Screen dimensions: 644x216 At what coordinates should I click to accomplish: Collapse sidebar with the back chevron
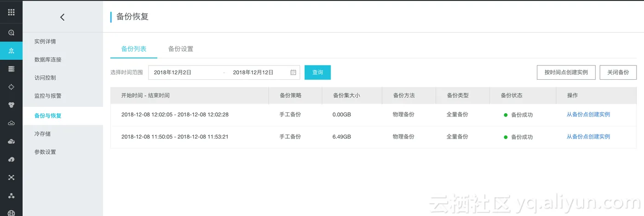pos(63,17)
